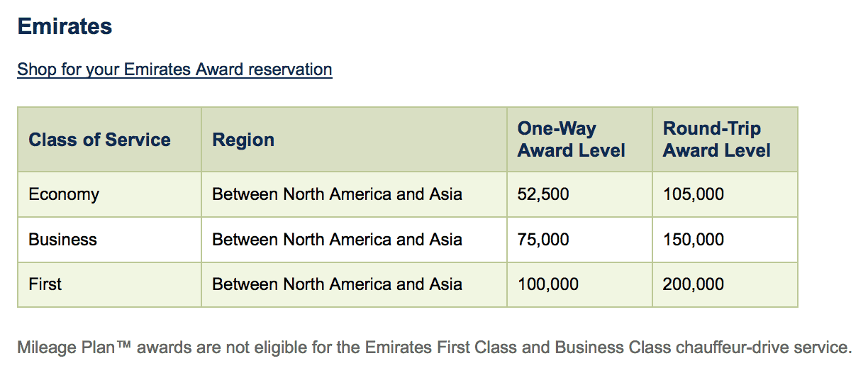The image size is (868, 373).
Task: Click the Emirates heading
Action: tap(65, 27)
